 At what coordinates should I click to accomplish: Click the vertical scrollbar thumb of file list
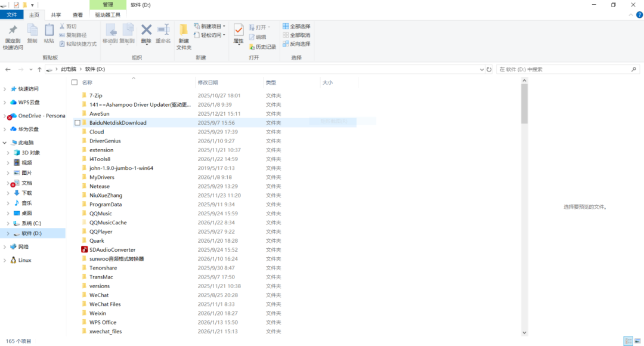tap(524, 104)
